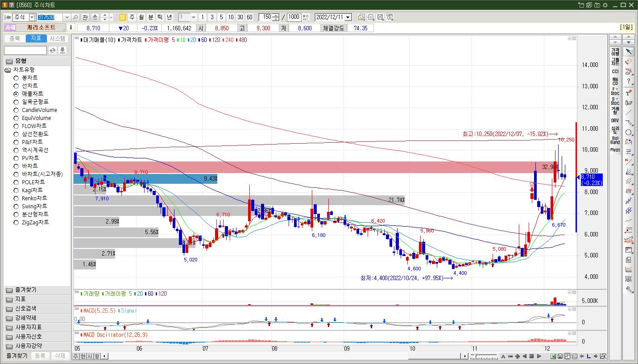Screen dimensions: 638x364
Task: Open the tick interval '1' dropdown
Action: click(x=194, y=17)
